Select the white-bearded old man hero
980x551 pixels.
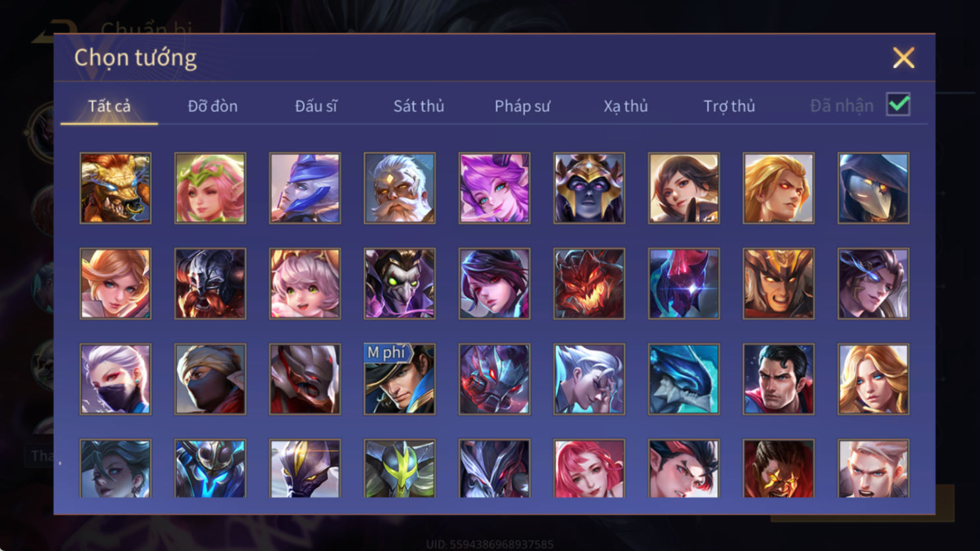tap(400, 188)
